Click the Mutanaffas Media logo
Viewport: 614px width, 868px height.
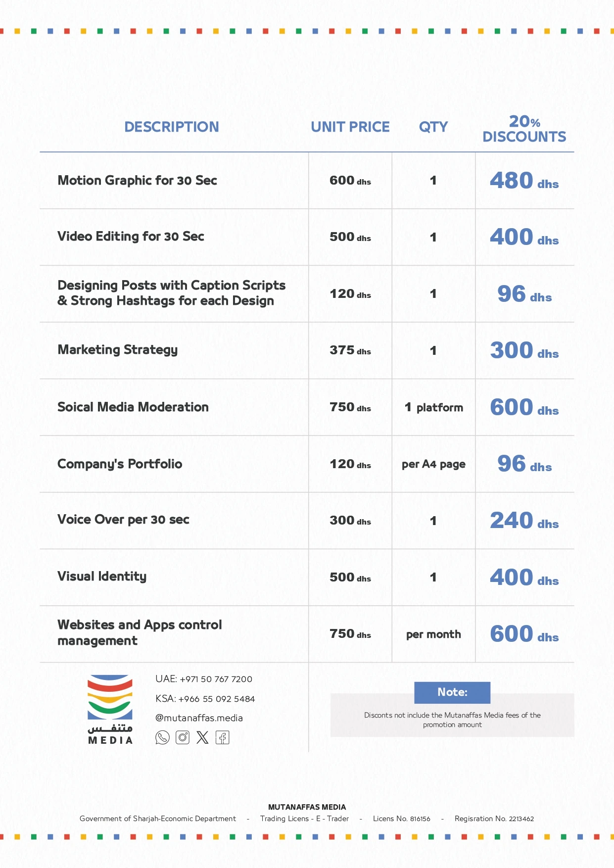(110, 709)
